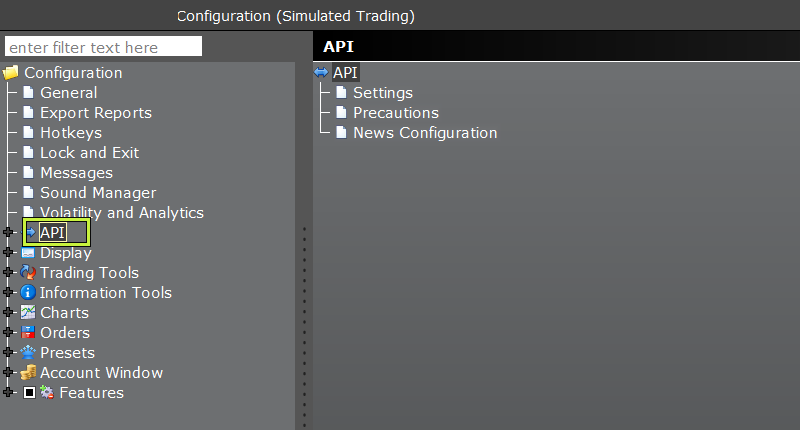Expand the Charts tree node
800x430 pixels.
pyautogui.click(x=8, y=312)
